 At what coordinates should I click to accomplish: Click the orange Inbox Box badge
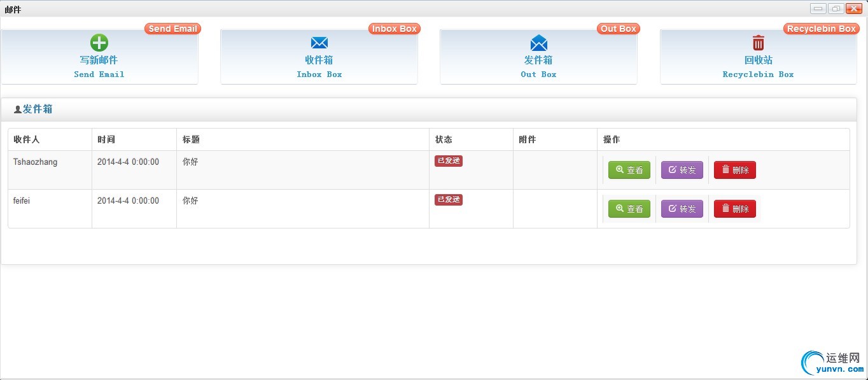click(x=394, y=29)
